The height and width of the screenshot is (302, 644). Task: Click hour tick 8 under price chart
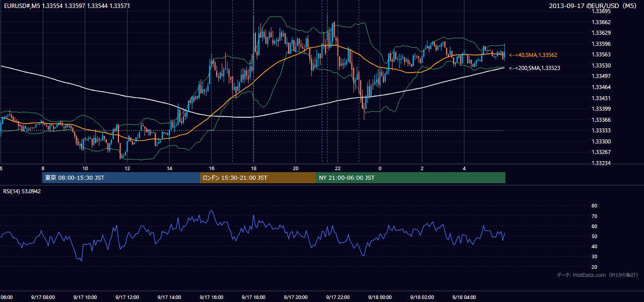43,169
